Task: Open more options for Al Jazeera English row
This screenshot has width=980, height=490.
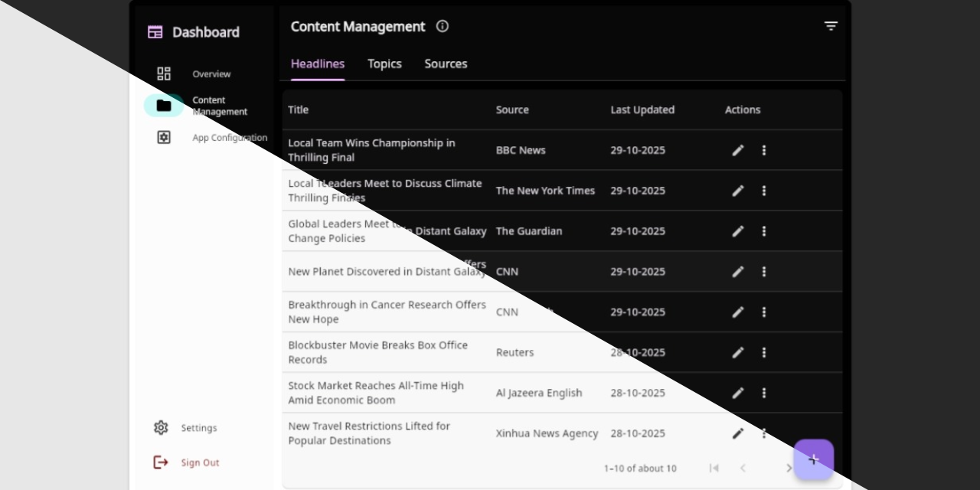Action: [x=763, y=393]
